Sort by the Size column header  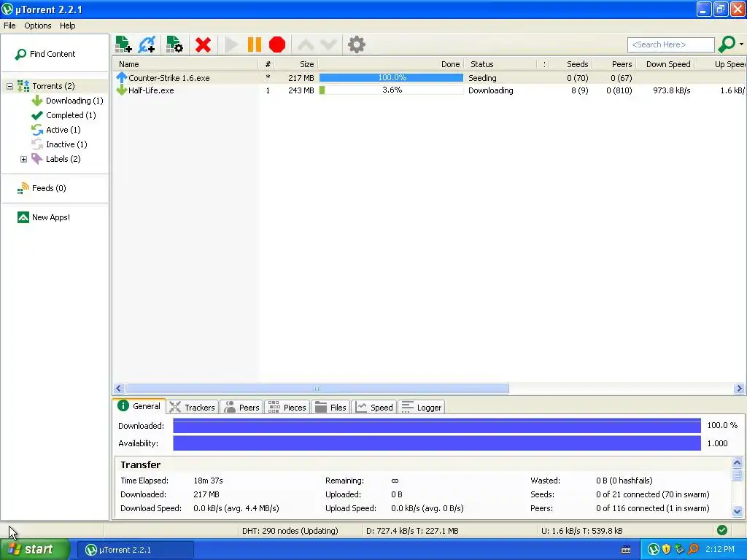[296, 64]
